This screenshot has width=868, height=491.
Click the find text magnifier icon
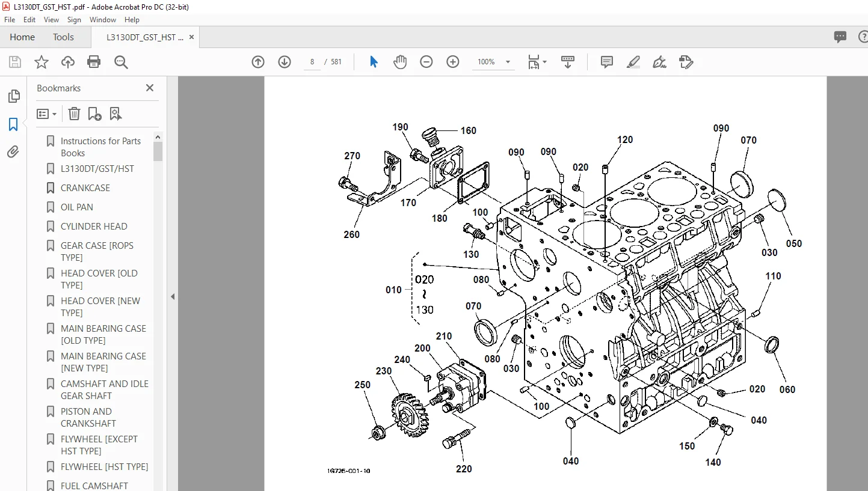coord(121,62)
